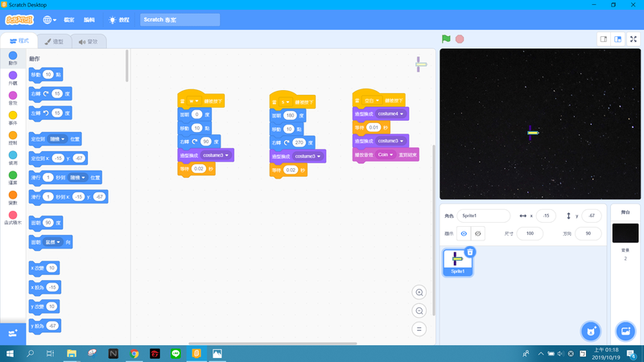Open the 檔案 (File) menu
This screenshot has height=362, width=644.
click(69, 19)
